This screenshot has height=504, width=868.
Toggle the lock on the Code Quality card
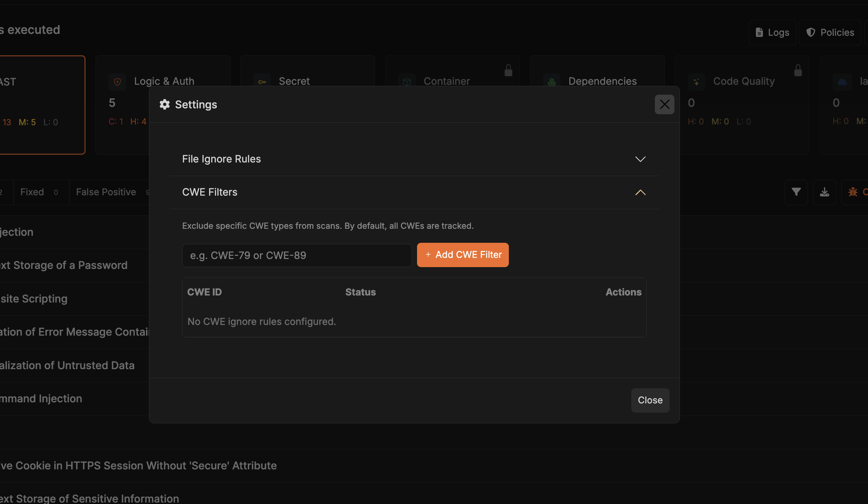tap(798, 70)
